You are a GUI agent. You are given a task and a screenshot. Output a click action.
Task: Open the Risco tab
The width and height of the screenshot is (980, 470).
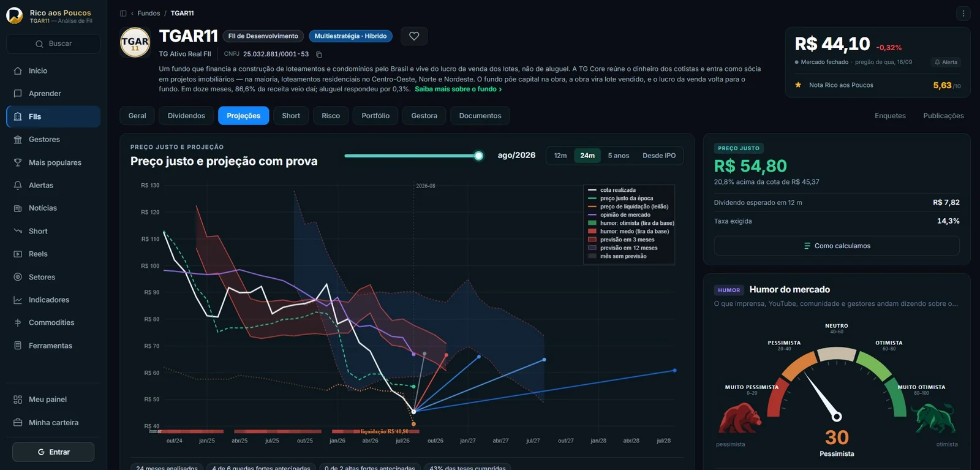coord(331,116)
